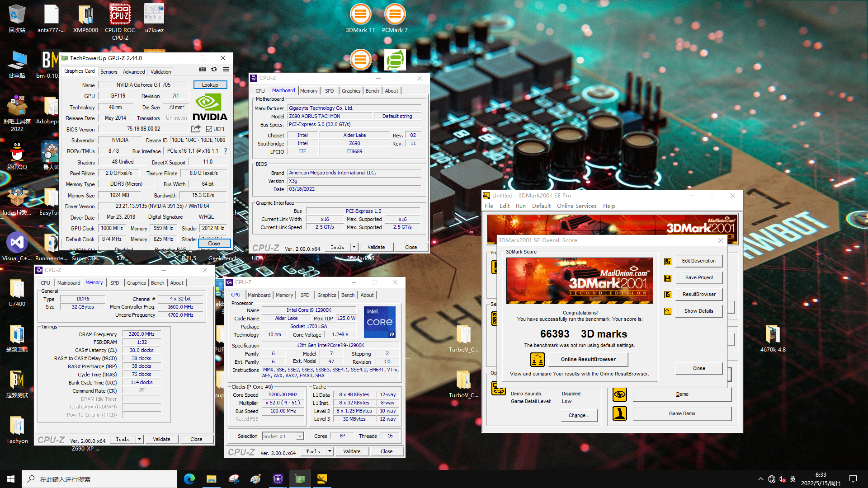Open Tools dropdown arrow in Mainboard CPU-Z window
This screenshot has width=868, height=488.
354,247
